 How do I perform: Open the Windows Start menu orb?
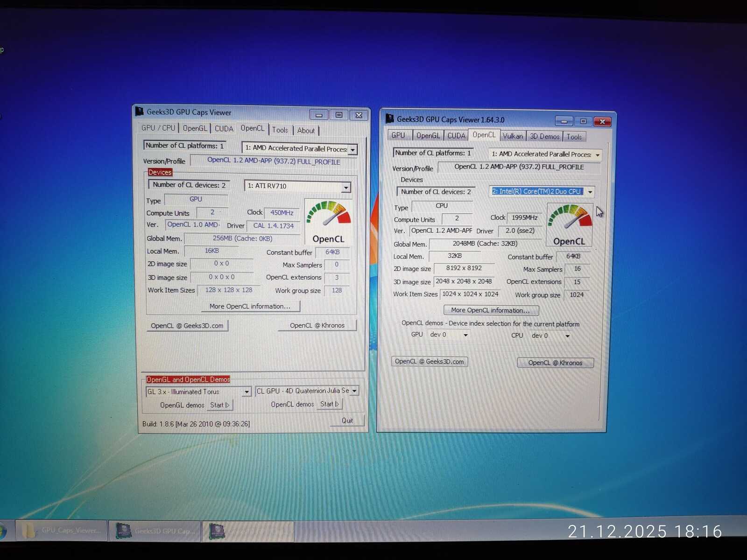(x=3, y=532)
